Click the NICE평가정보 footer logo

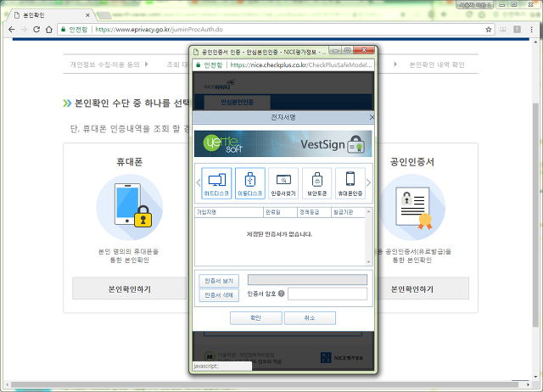342,358
